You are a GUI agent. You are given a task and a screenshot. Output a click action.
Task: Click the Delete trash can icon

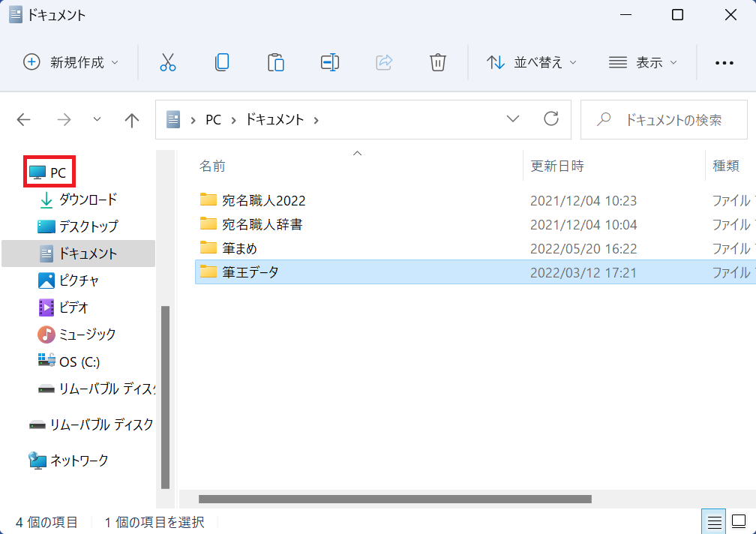[438, 62]
